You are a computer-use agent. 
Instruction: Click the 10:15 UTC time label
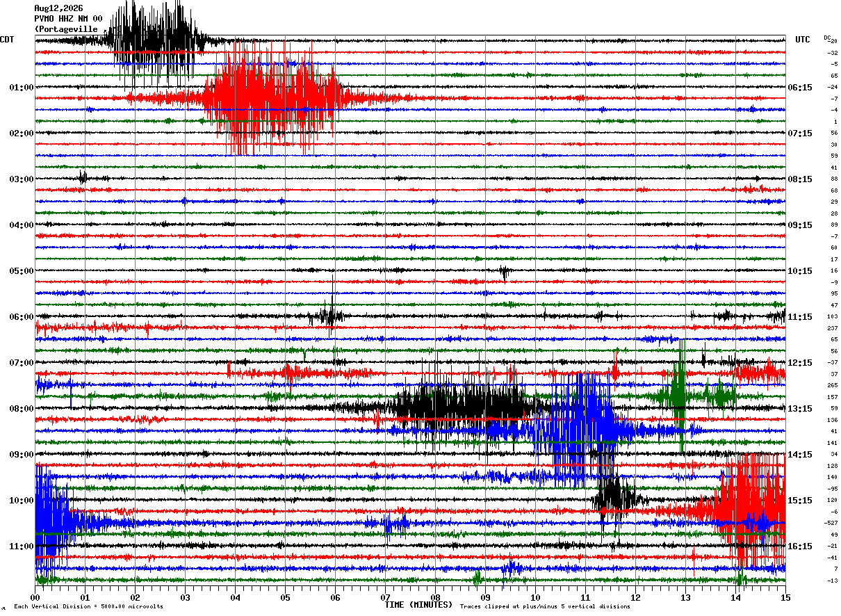(x=800, y=271)
